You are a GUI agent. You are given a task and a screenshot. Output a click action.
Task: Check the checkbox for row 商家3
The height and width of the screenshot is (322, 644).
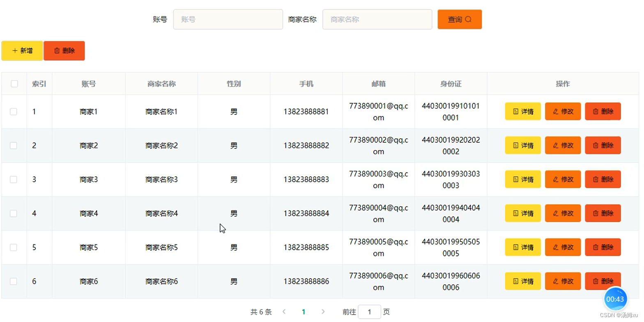14,180
